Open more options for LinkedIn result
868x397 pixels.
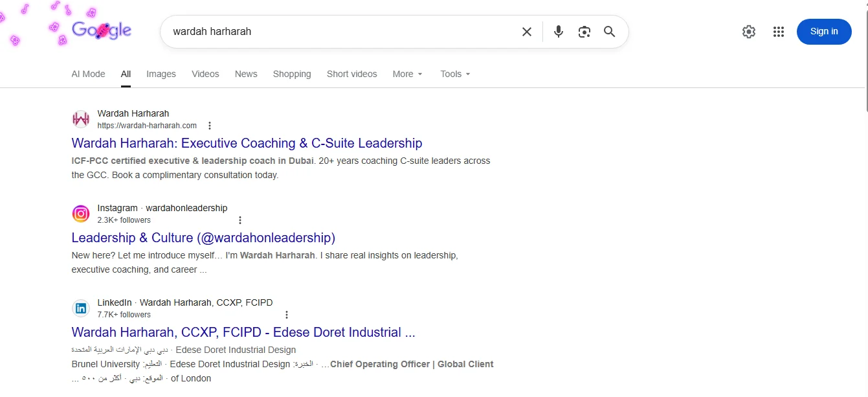coord(287,315)
